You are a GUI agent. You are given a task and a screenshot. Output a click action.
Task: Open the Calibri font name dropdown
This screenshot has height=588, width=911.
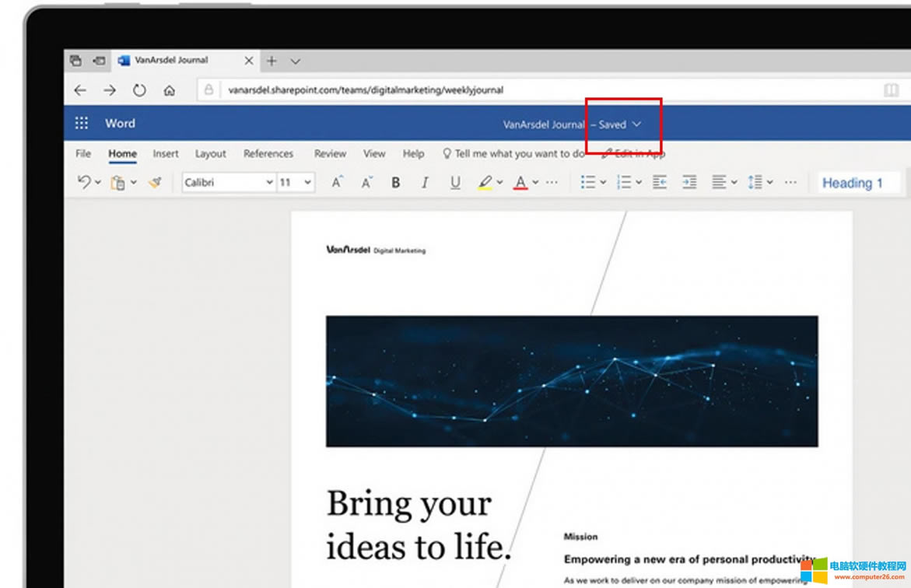coord(228,183)
